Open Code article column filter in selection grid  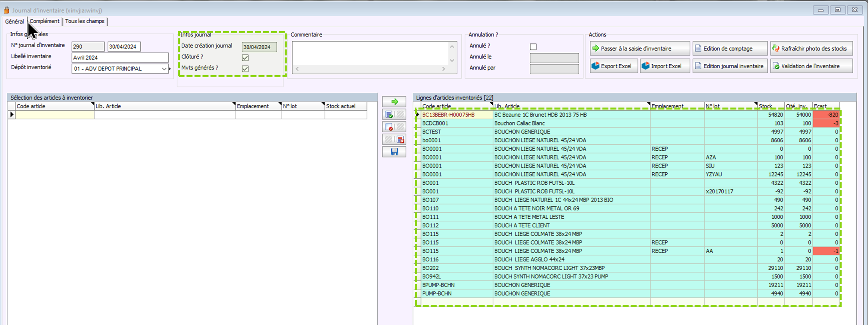point(93,104)
